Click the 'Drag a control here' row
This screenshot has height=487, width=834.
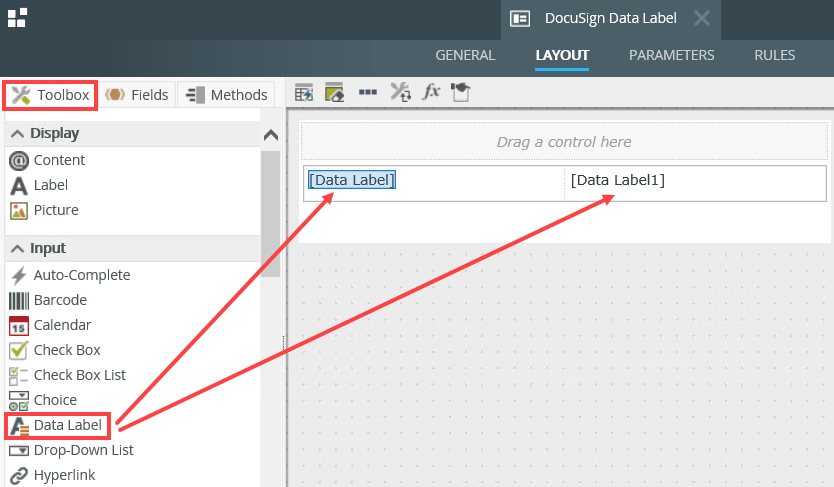pyautogui.click(x=564, y=141)
